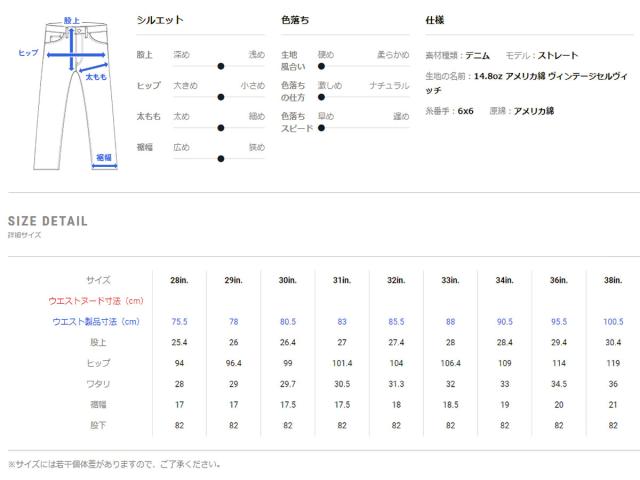
Task: Select the 38in. size column header
Action: (x=612, y=280)
